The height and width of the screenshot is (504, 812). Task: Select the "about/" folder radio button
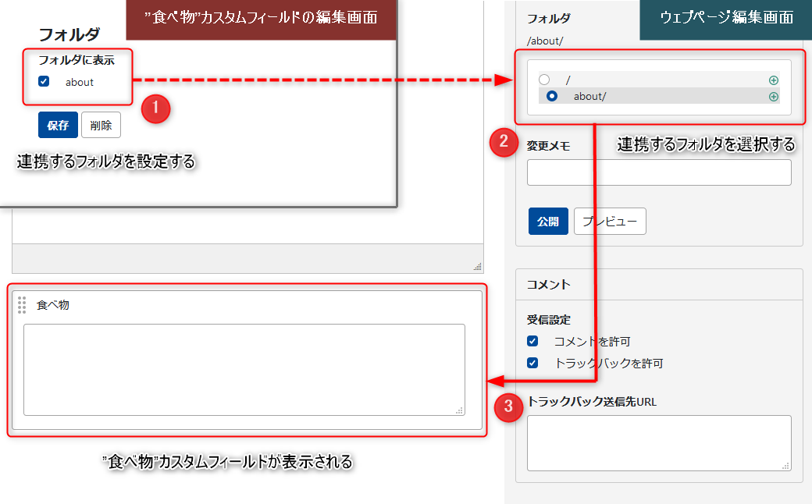552,97
